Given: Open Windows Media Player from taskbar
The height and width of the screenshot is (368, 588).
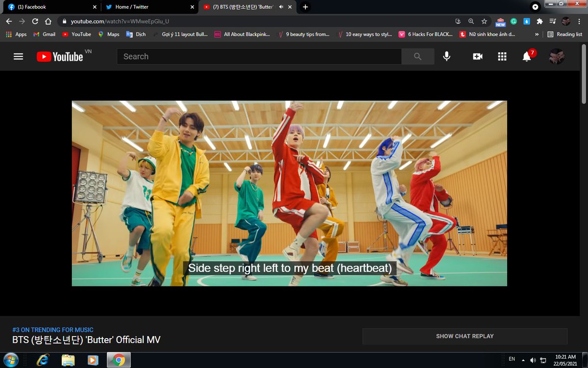Looking at the screenshot, I should pyautogui.click(x=92, y=360).
